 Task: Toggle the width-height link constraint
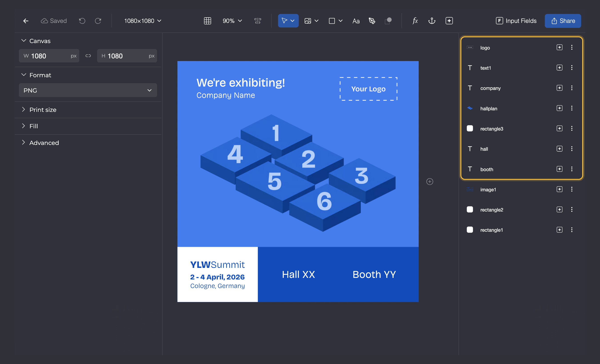pyautogui.click(x=88, y=56)
